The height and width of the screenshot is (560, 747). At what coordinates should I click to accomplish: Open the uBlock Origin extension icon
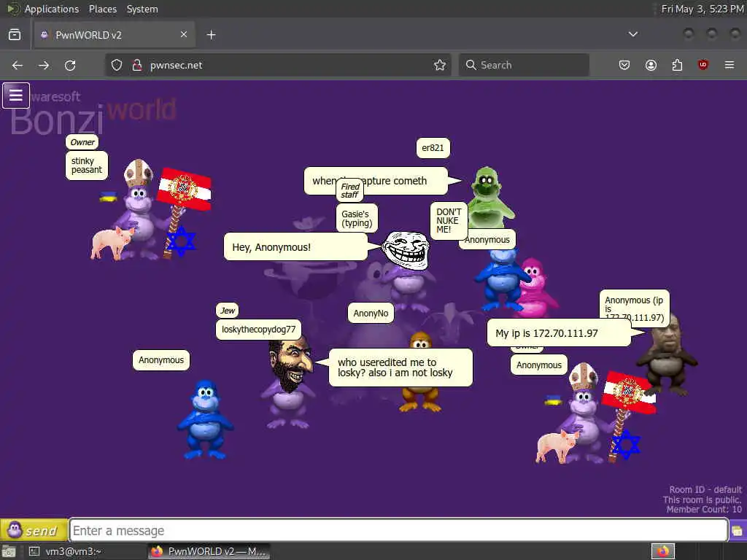coord(703,65)
